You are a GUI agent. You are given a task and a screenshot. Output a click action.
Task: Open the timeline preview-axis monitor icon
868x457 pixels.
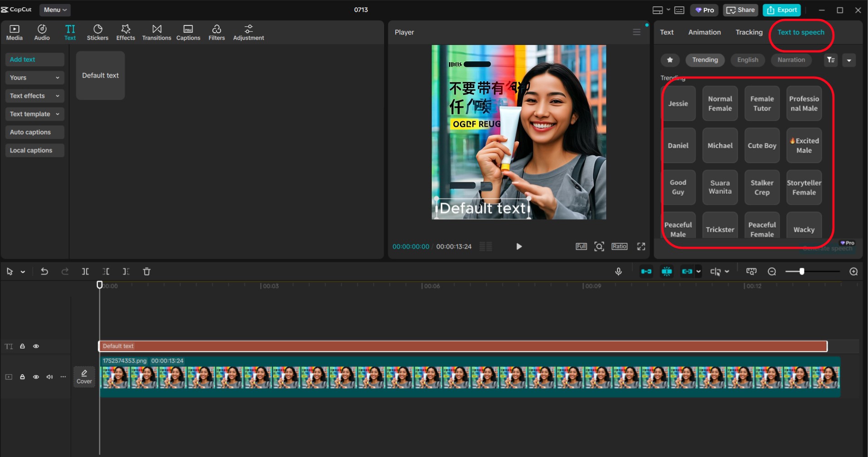[751, 271]
